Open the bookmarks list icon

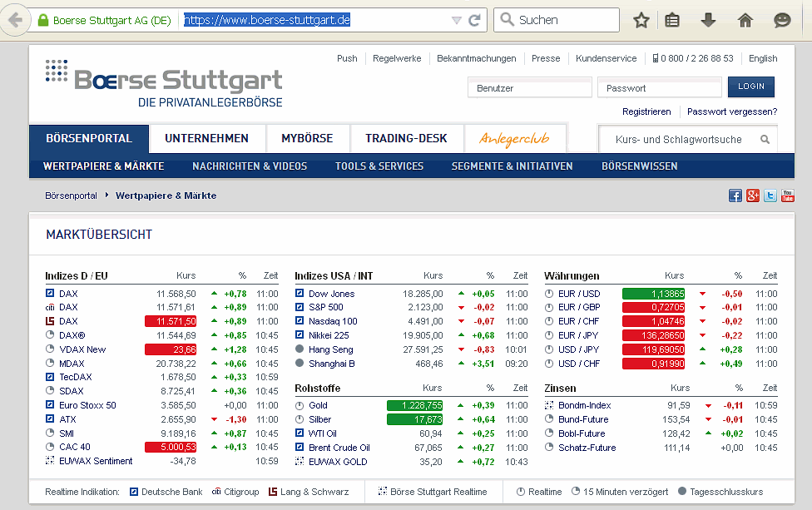(x=672, y=20)
